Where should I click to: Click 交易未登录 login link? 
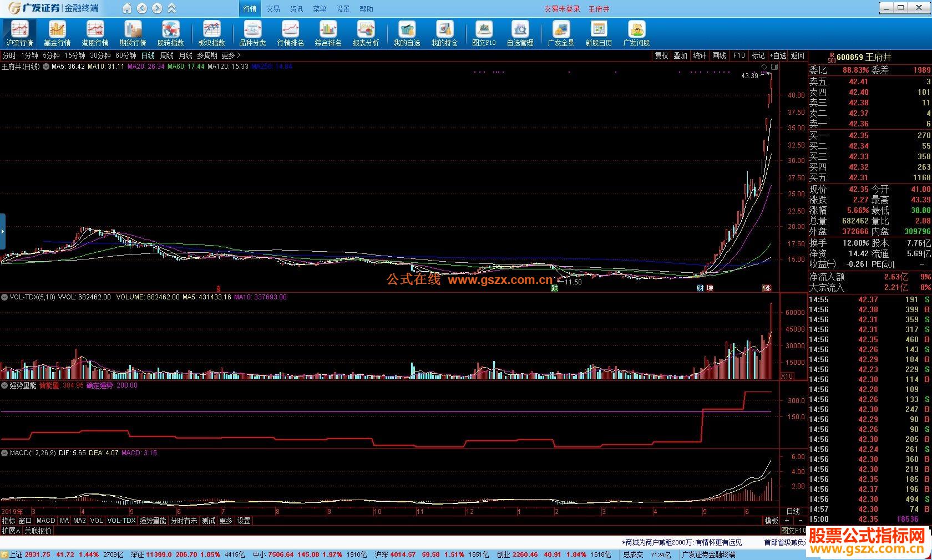pos(562,9)
